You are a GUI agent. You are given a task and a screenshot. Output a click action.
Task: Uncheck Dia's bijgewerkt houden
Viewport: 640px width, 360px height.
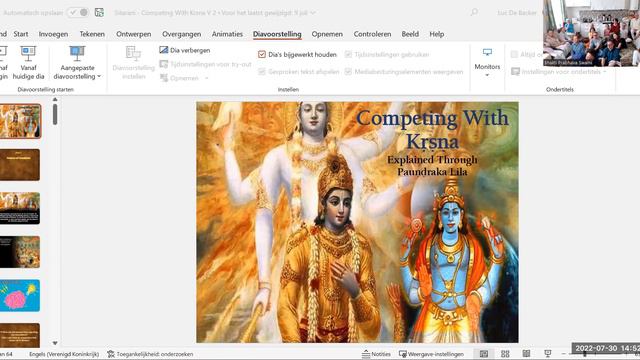pyautogui.click(x=262, y=54)
